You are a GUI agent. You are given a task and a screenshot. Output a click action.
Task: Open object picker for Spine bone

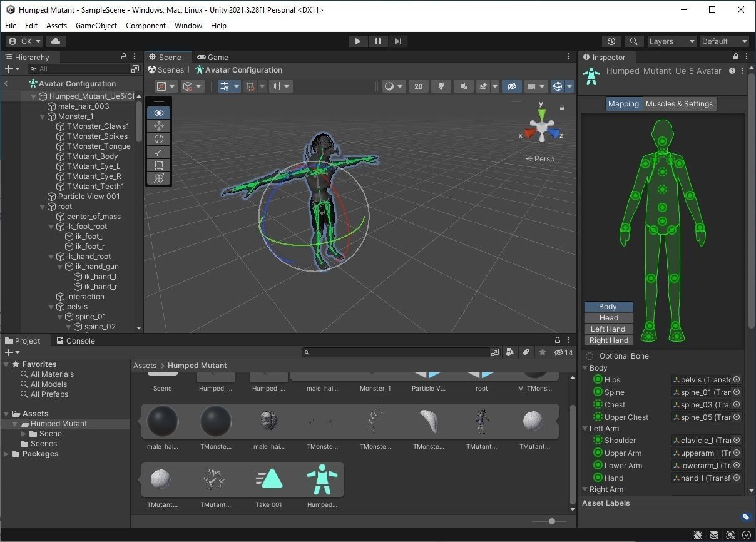click(x=737, y=392)
